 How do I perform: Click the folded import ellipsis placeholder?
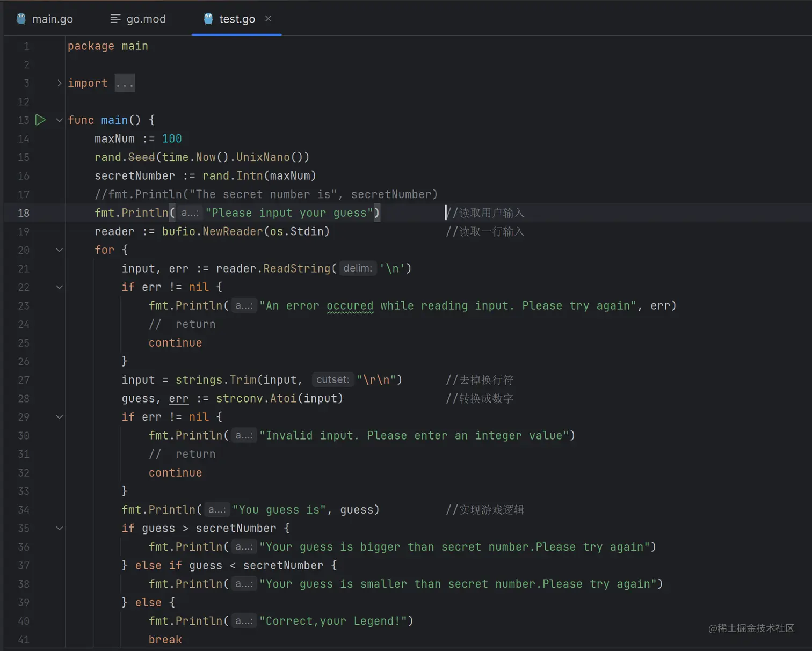click(125, 83)
